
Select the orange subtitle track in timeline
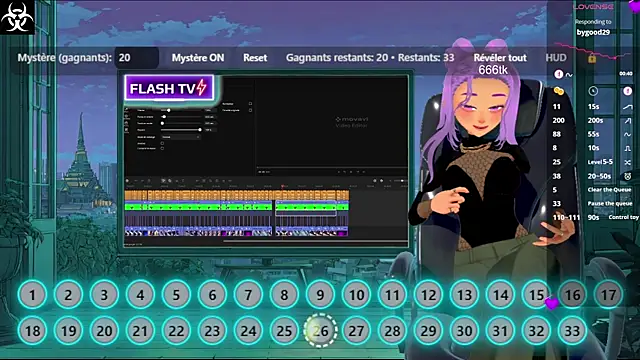pyautogui.click(x=237, y=195)
